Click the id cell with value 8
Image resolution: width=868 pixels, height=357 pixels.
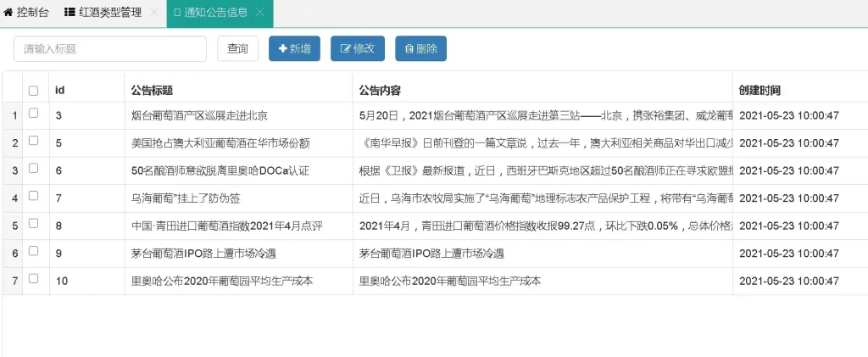click(87, 226)
